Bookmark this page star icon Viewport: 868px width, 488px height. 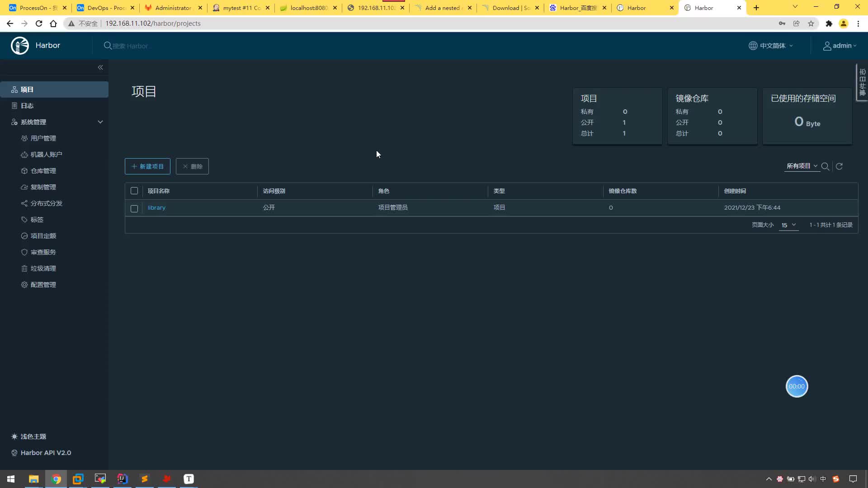click(811, 23)
